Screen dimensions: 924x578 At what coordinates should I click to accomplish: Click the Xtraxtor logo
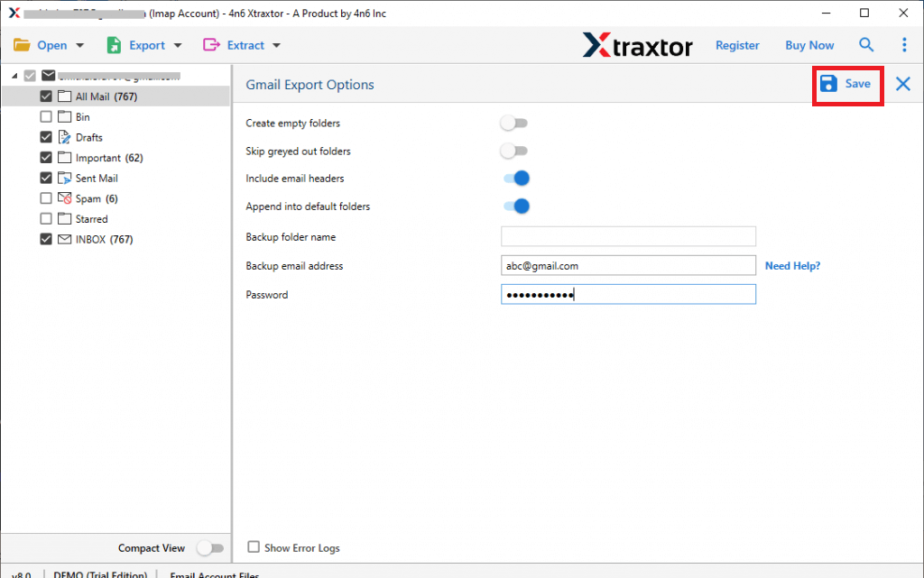click(x=638, y=45)
